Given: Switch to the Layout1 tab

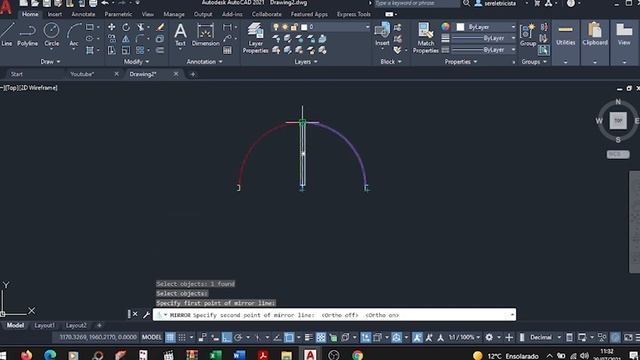Looking at the screenshot, I should pos(44,325).
